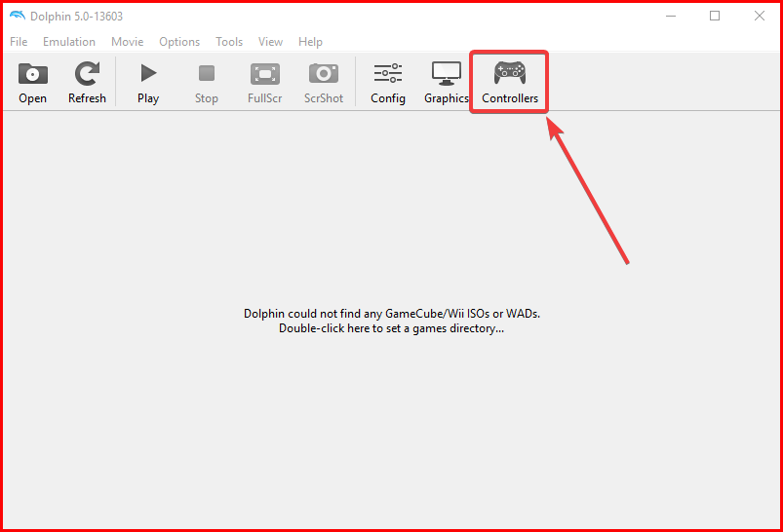Open the Controllers settings icon
This screenshot has height=532, width=783.
coord(510,83)
